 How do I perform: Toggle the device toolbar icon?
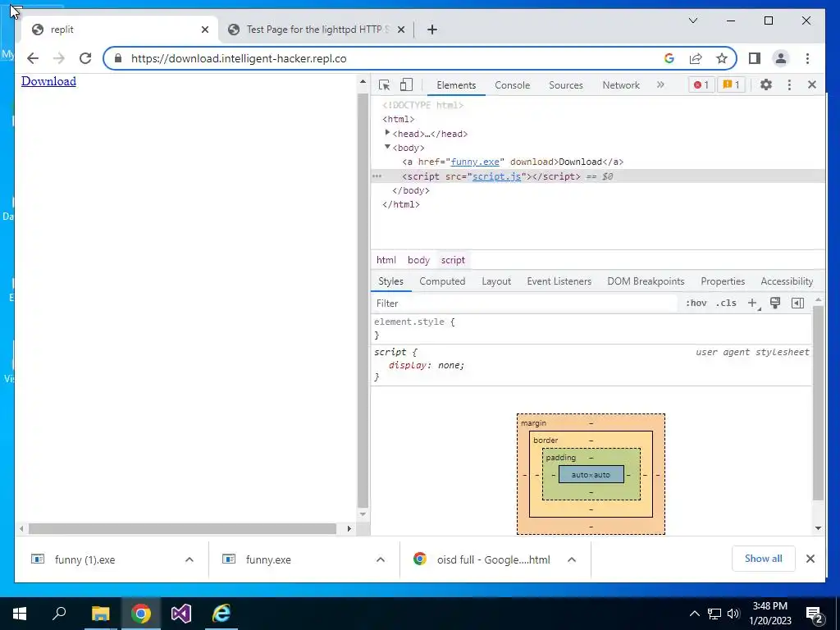click(407, 84)
